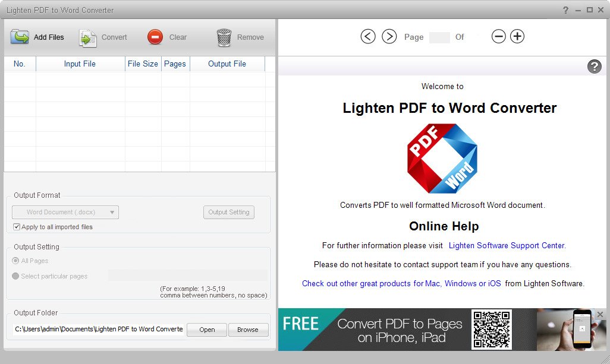Zoom in with the plus circle icon
The width and height of the screenshot is (610, 364).
pyautogui.click(x=517, y=36)
